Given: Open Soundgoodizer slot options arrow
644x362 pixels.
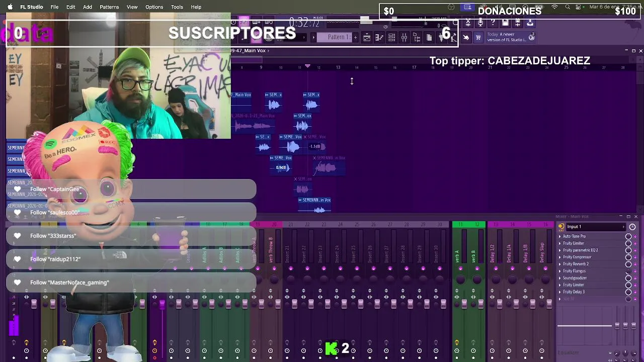Looking at the screenshot, I should click(560, 278).
